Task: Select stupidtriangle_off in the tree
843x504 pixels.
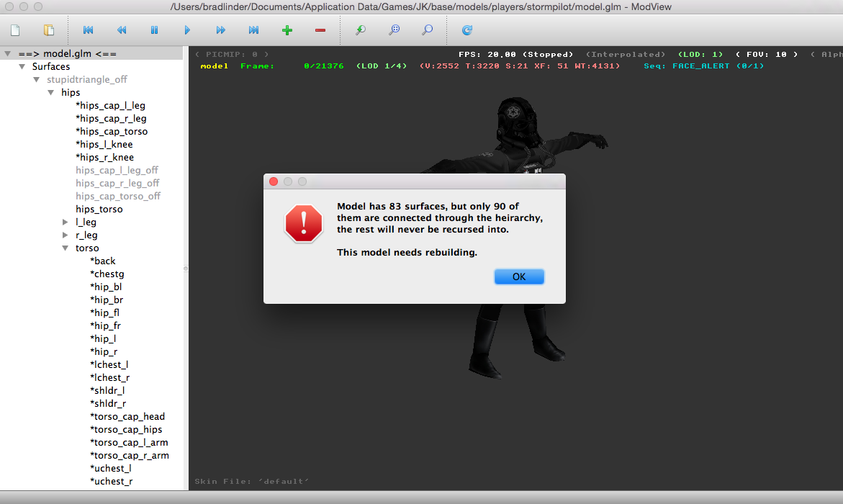Action: (86, 80)
